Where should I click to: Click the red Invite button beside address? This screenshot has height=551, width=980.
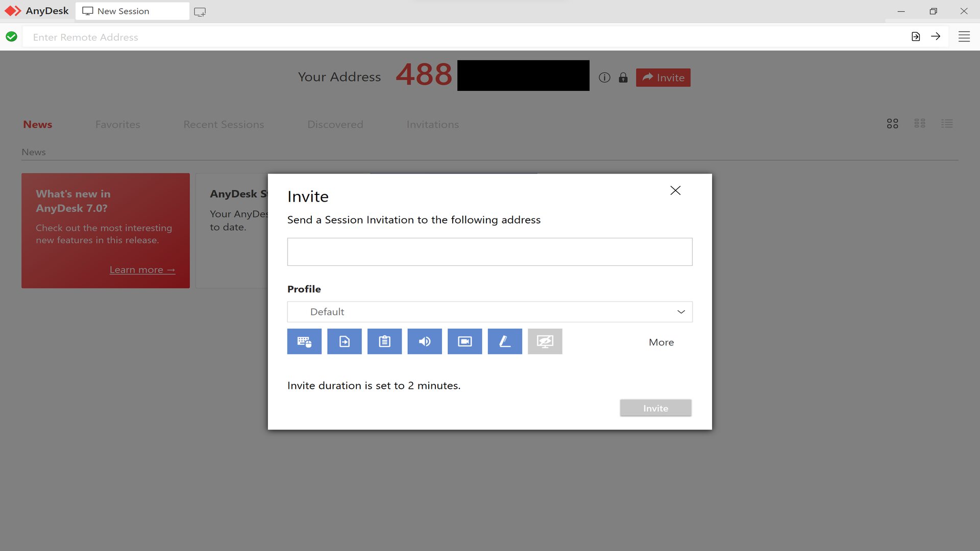[x=663, y=78]
